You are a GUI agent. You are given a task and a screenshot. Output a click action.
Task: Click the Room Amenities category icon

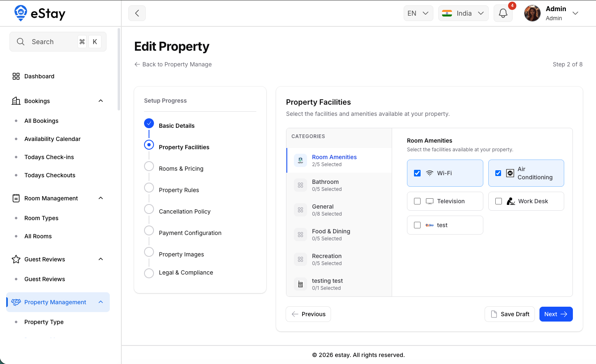pyautogui.click(x=300, y=160)
